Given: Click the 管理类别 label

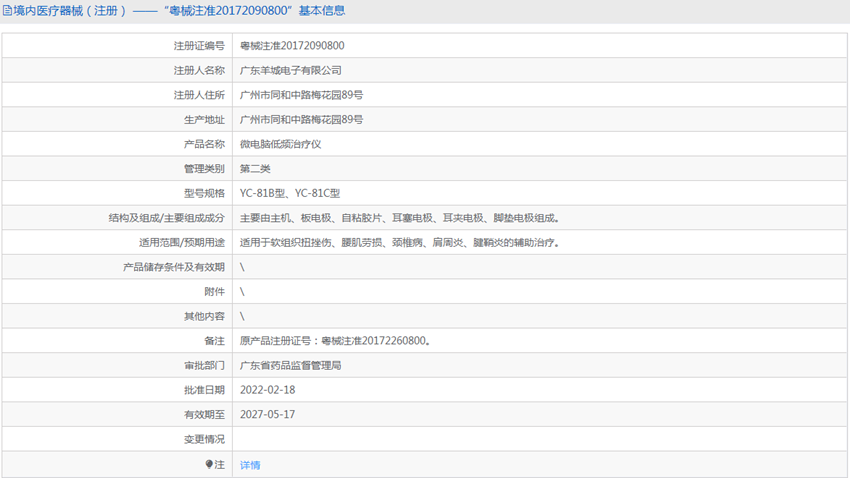Looking at the screenshot, I should click(204, 169).
